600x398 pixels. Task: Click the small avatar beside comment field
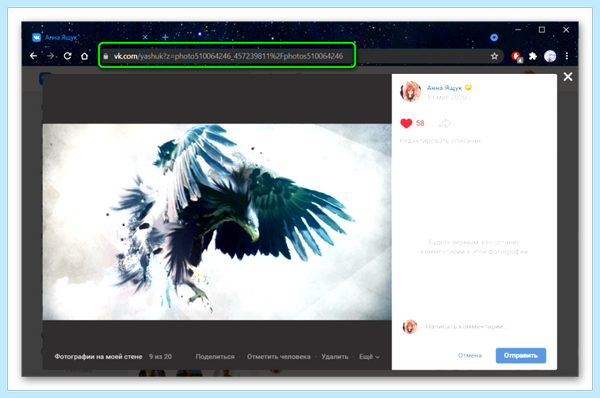point(410,327)
